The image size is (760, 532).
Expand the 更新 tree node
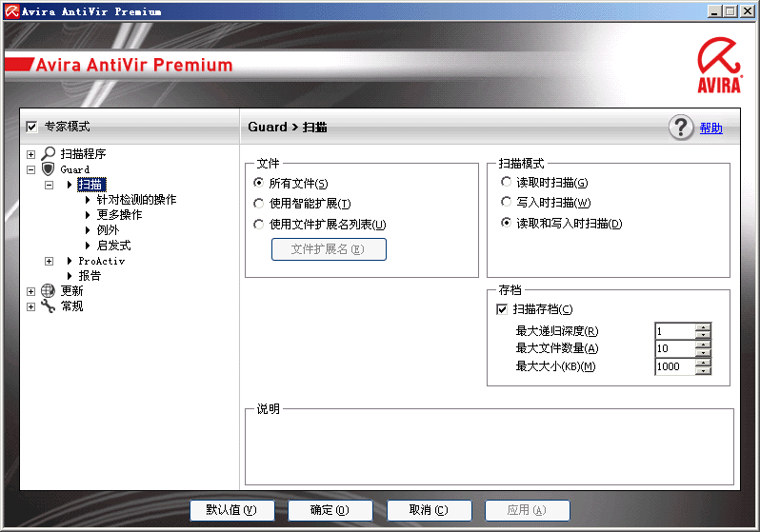pyautogui.click(x=31, y=291)
